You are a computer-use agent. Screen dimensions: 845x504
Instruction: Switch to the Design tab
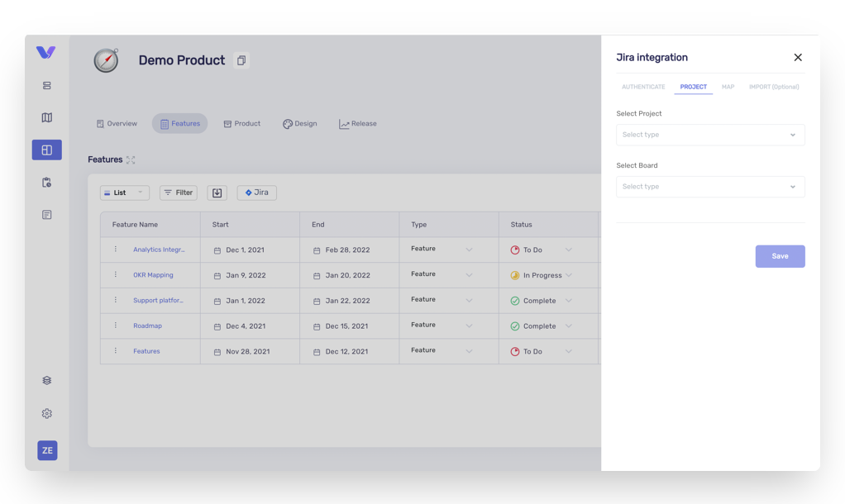click(x=299, y=124)
